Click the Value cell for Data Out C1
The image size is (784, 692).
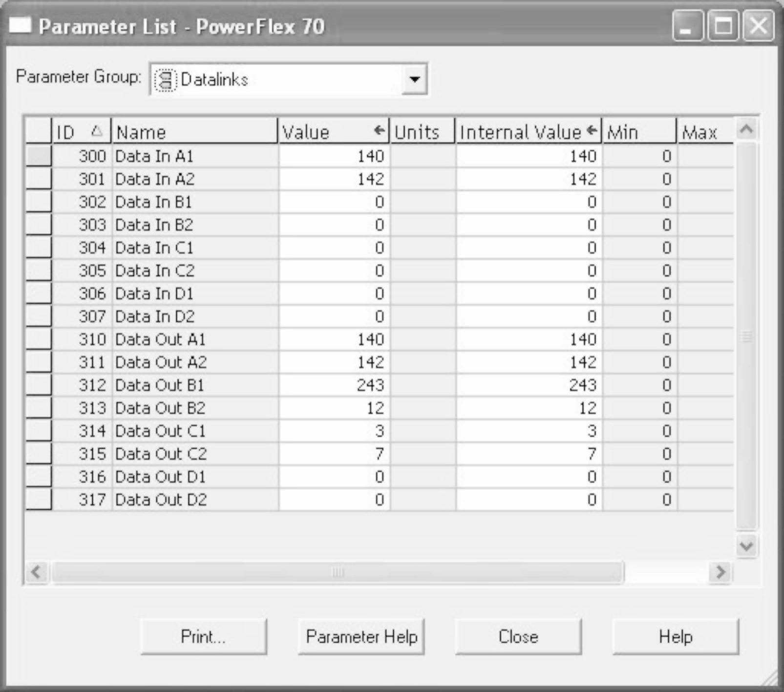334,431
